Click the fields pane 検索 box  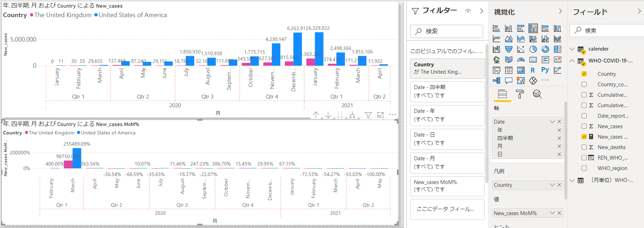click(x=607, y=30)
